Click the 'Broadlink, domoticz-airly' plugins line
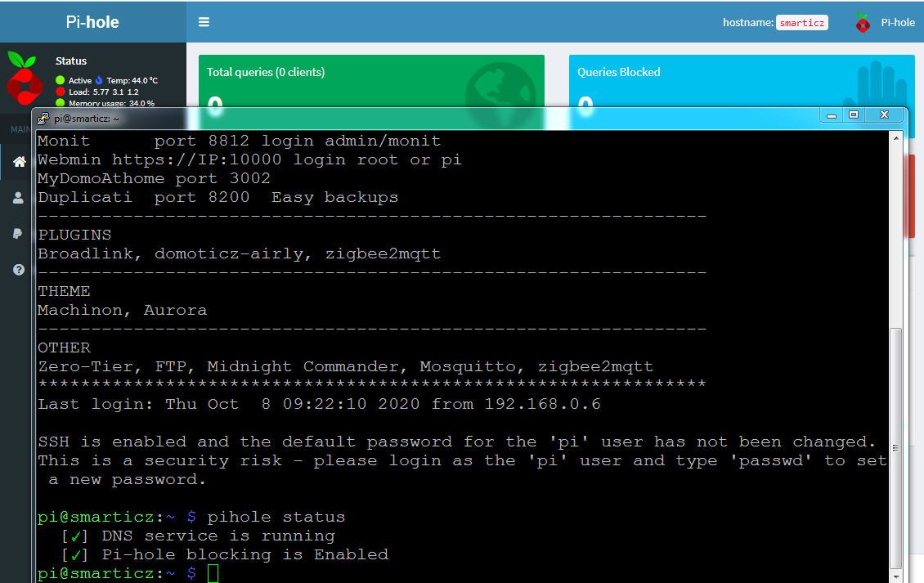The height and width of the screenshot is (583, 924). pos(240,254)
